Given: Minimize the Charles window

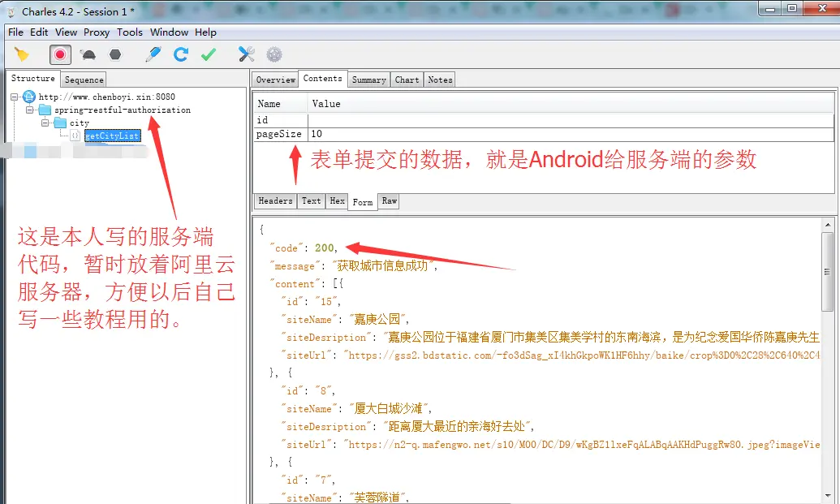Looking at the screenshot, I should point(770,9).
